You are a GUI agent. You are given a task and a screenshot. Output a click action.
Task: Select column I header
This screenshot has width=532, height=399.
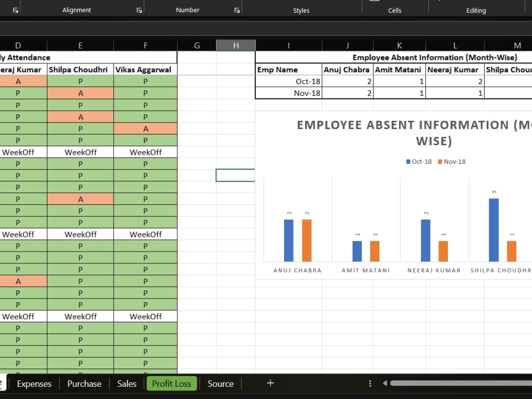[288, 45]
